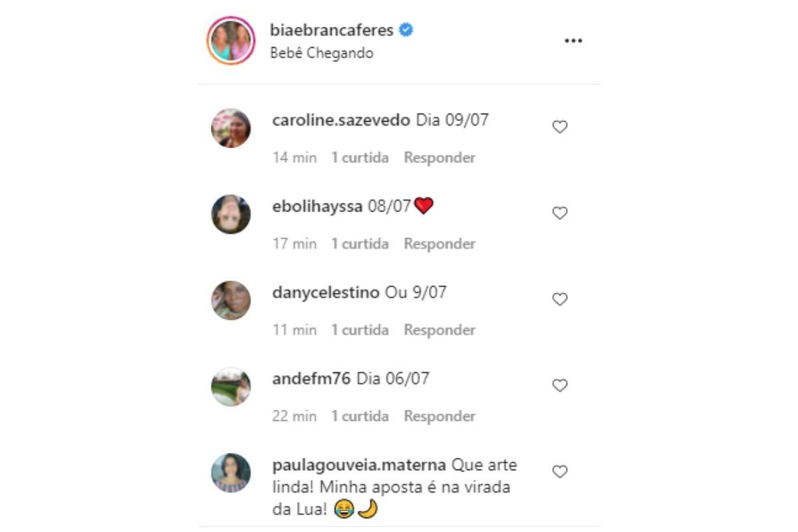Like ebolihayssa's comment with the heart

(x=560, y=213)
